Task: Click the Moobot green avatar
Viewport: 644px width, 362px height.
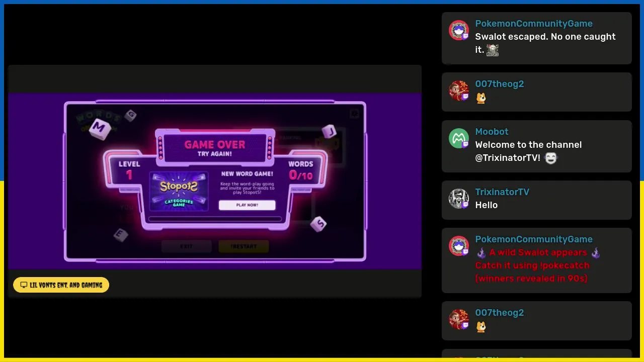Action: [458, 139]
